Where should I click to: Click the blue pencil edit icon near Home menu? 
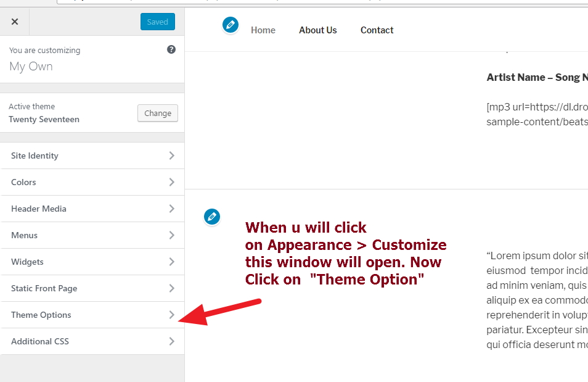click(231, 25)
